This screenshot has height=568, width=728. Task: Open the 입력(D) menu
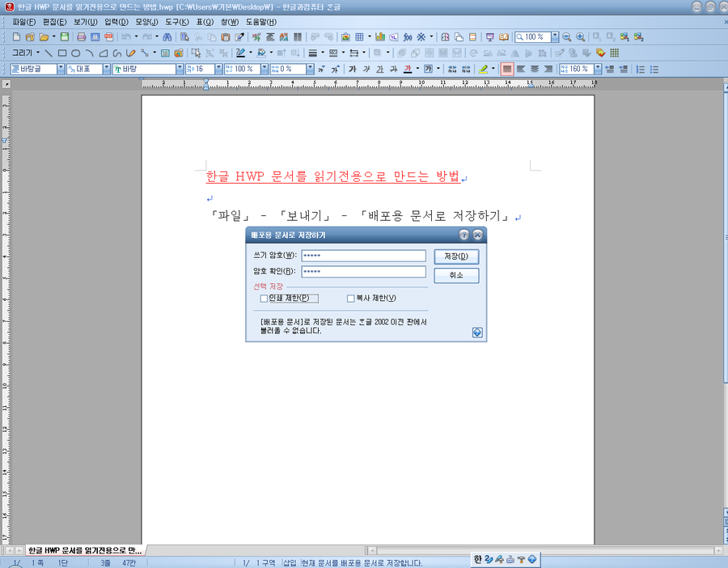pyautogui.click(x=116, y=22)
